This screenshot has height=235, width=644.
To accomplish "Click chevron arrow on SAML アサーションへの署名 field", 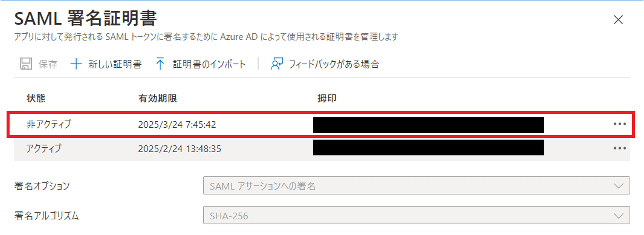I will click(618, 186).
